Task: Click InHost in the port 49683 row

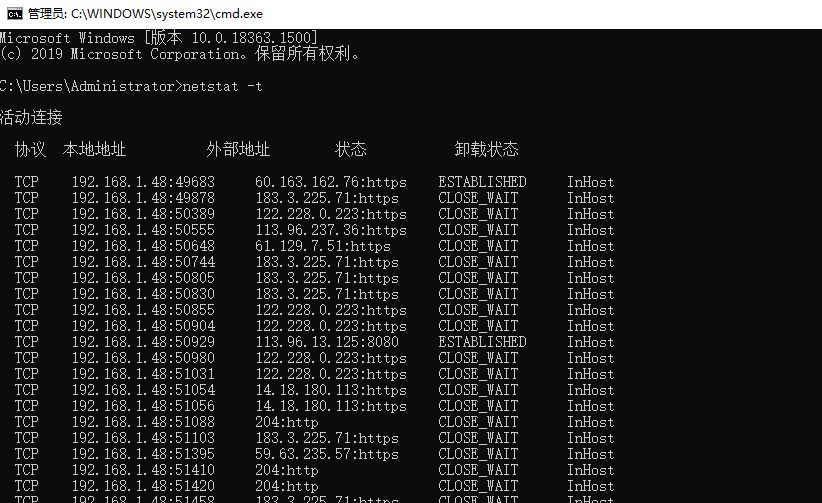Action: (x=590, y=182)
